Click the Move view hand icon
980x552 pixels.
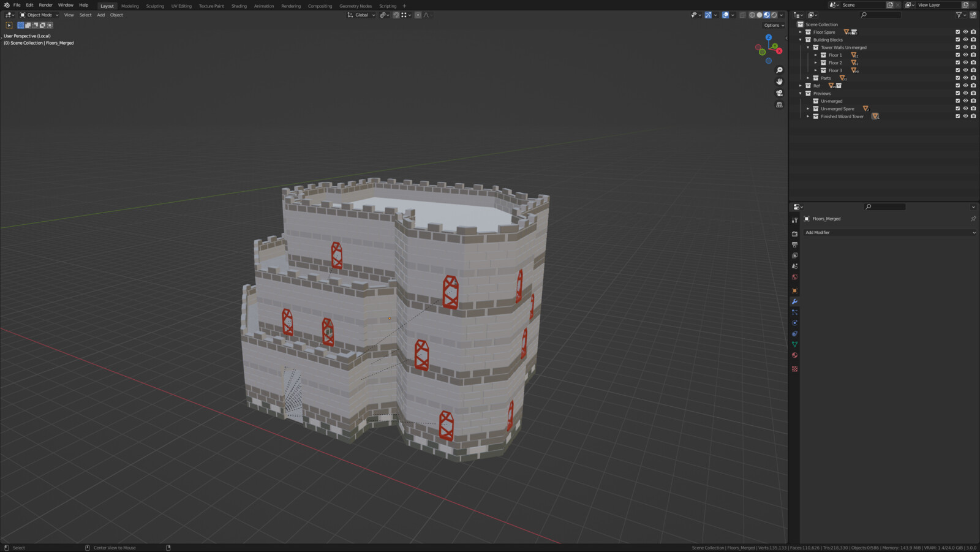[x=779, y=81]
